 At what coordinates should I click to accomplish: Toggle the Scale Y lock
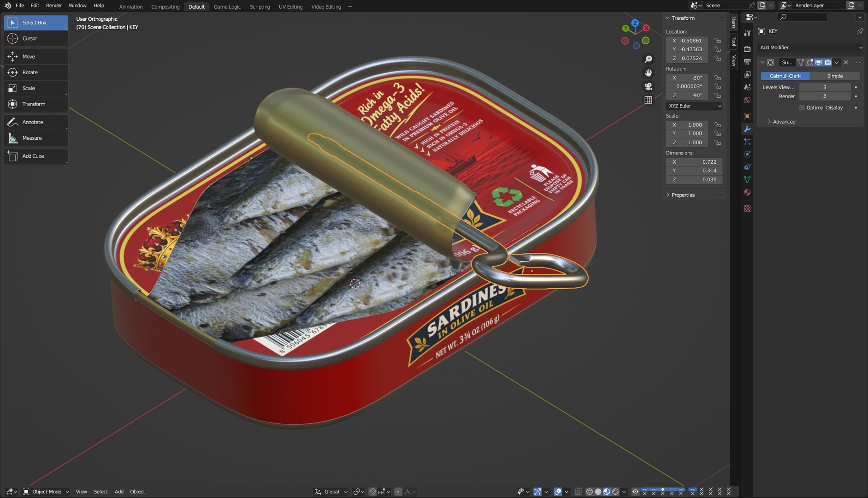click(718, 134)
